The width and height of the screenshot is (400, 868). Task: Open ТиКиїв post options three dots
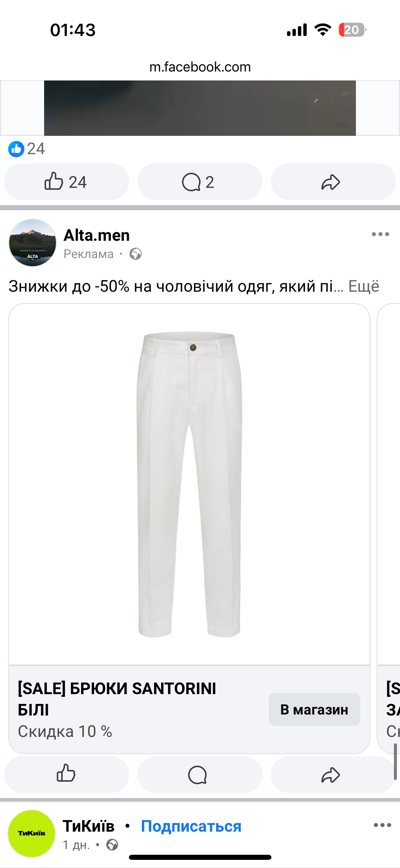pyautogui.click(x=382, y=825)
